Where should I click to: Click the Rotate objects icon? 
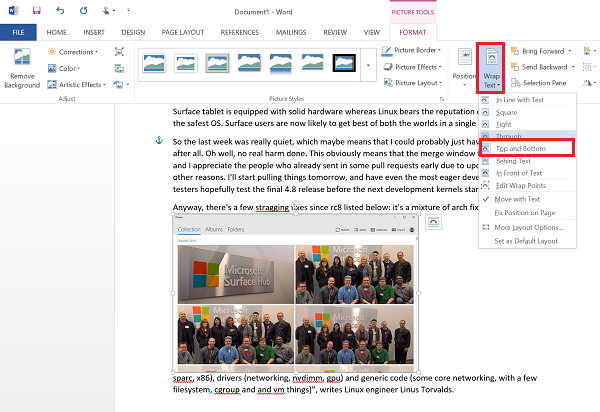click(x=589, y=83)
